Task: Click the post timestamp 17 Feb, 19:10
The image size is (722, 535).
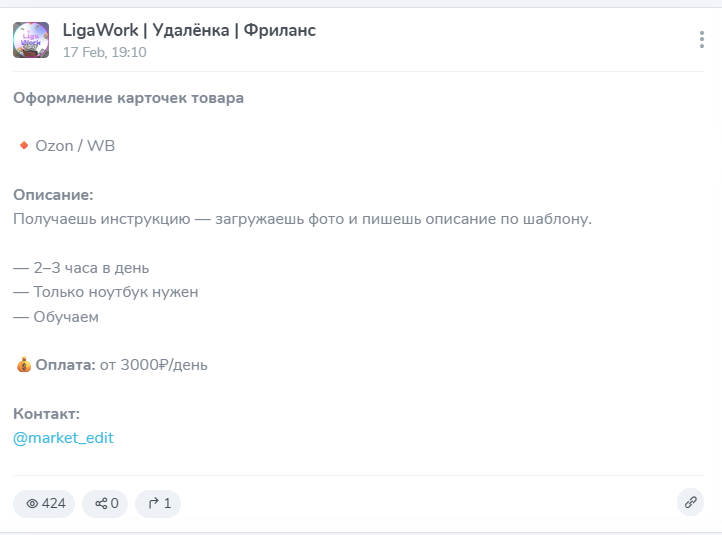Action: pos(105,52)
